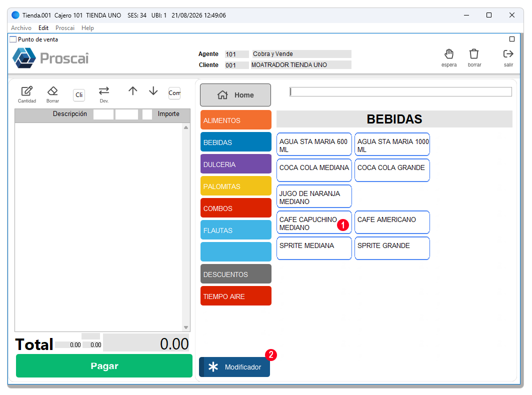Click the BEBIDAS section heading
The height and width of the screenshot is (395, 532).
[394, 119]
